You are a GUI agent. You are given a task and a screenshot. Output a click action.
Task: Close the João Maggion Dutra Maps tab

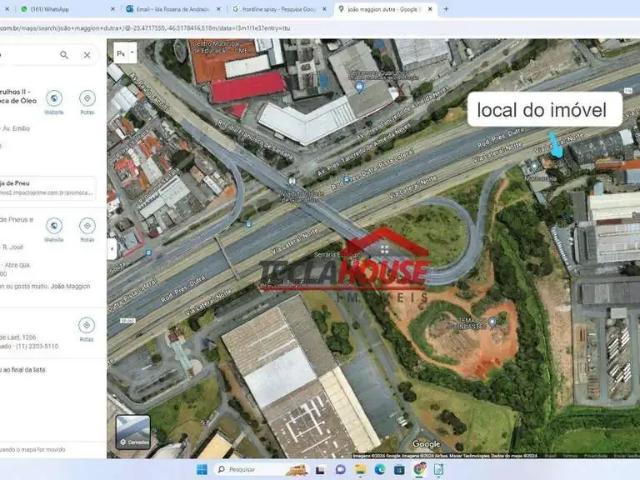click(431, 9)
